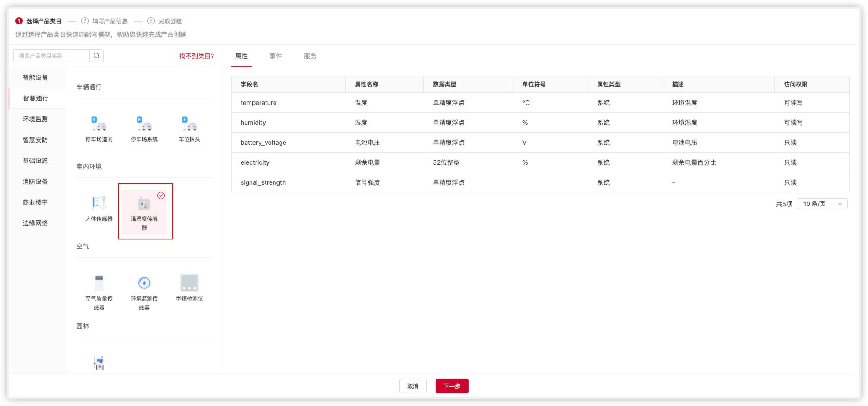The height and width of the screenshot is (406, 868).
Task: Focus the 搜索产品类目名称 search field
Action: [x=51, y=56]
